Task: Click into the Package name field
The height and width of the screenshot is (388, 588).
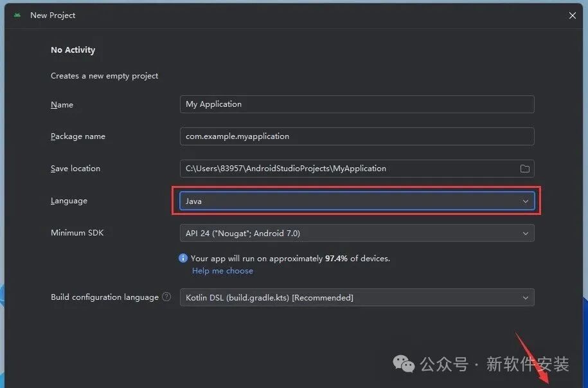Action: (x=357, y=136)
